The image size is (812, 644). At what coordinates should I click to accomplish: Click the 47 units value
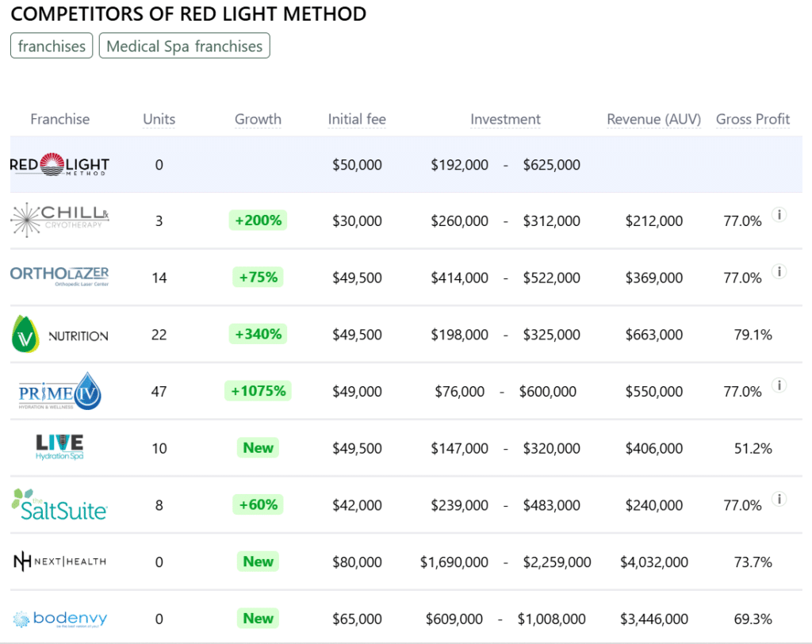159,392
